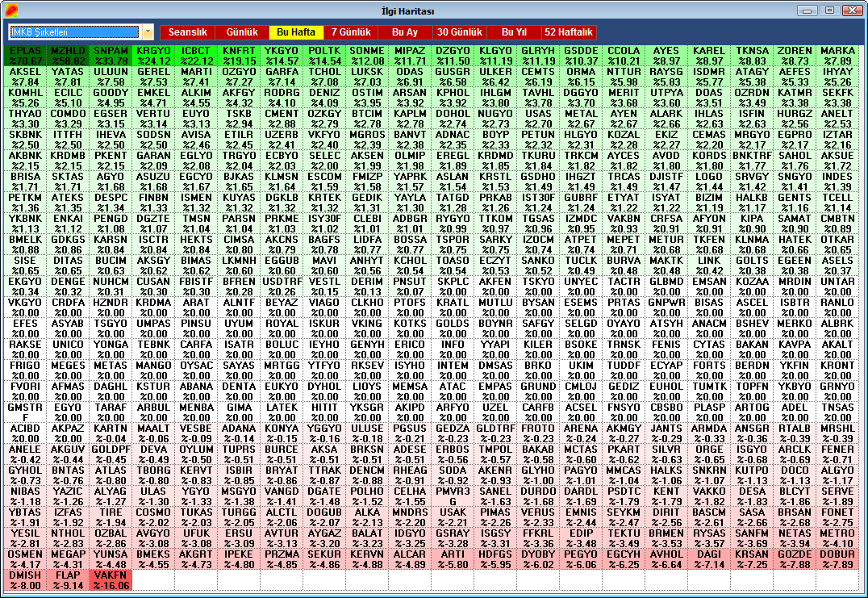This screenshot has height=598, width=868.
Task: Click the DOBUR cell with %-7.89
Action: point(837,560)
